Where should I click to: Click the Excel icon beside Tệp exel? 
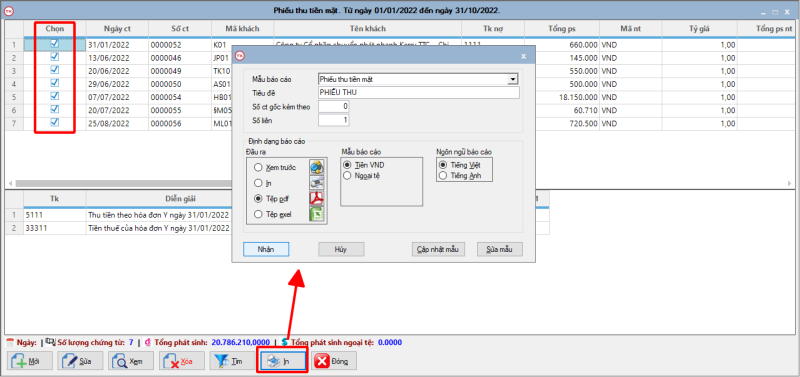tap(316, 215)
